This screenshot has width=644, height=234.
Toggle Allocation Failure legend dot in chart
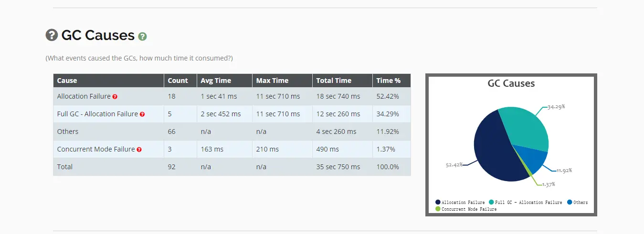click(x=438, y=203)
